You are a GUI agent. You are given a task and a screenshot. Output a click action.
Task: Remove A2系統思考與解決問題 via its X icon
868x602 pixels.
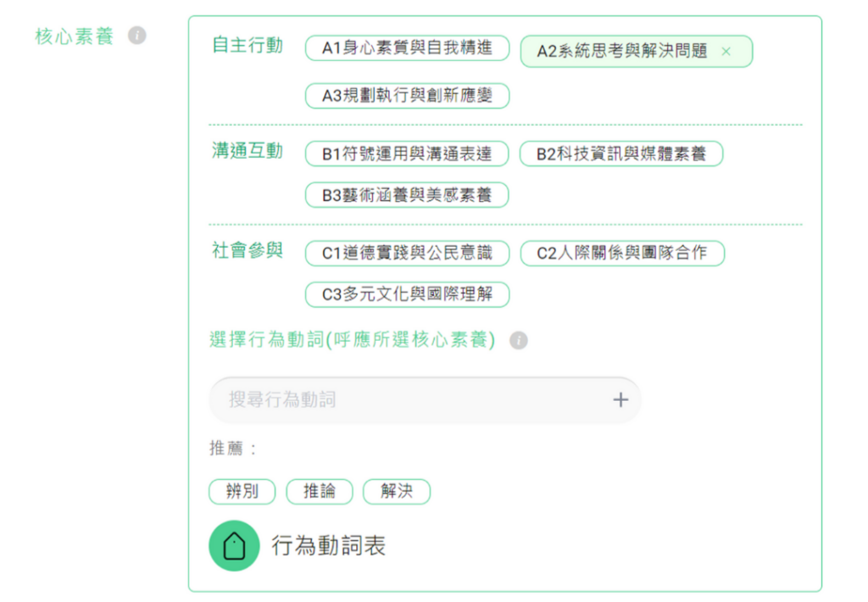click(726, 52)
